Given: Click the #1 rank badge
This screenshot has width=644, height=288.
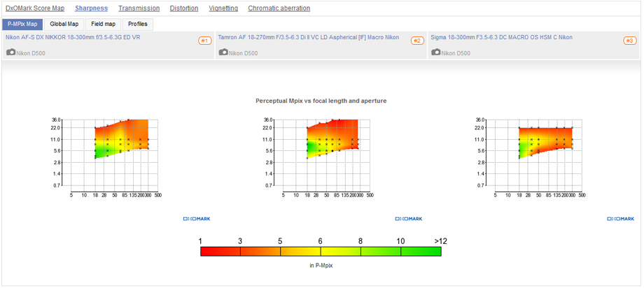Looking at the screenshot, I should 205,41.
